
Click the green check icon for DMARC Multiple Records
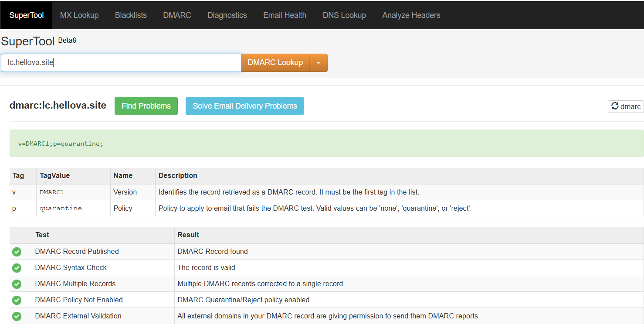(x=17, y=284)
